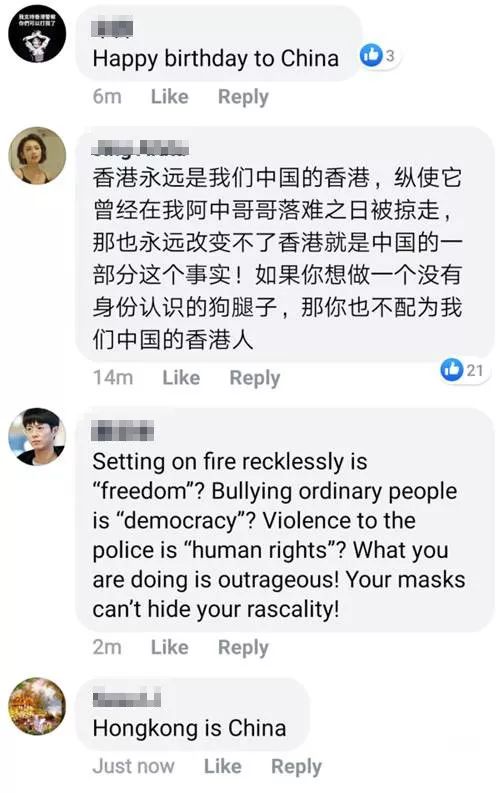Reply to the comment posted 14m ago
This screenshot has height=793, width=499.
(x=255, y=378)
